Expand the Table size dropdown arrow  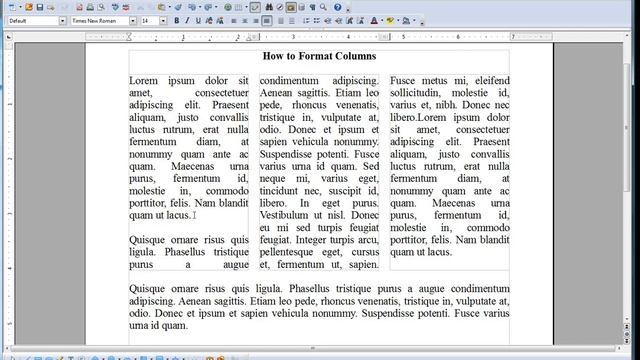[x=247, y=7]
